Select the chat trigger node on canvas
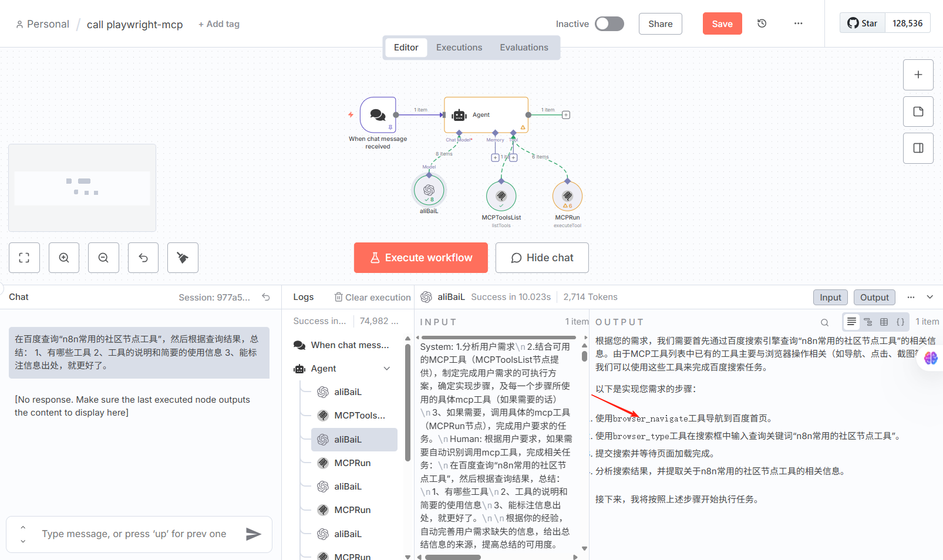Image resolution: width=943 pixels, height=560 pixels. click(x=378, y=115)
